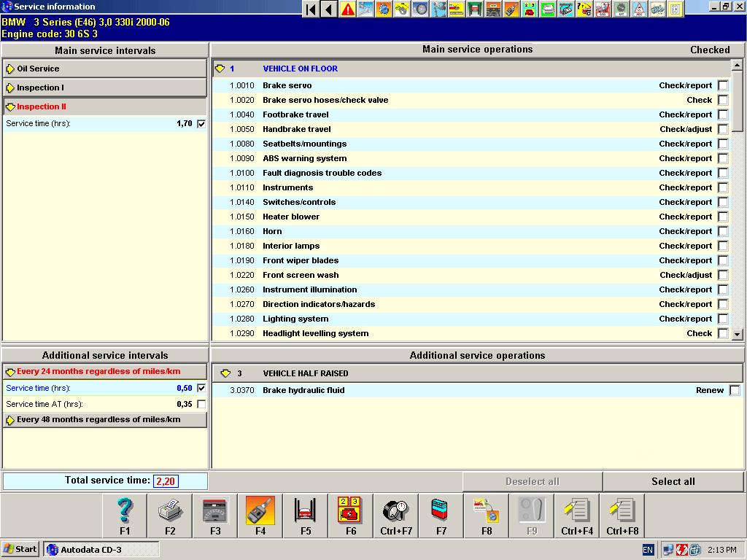Open the Ctrl+F7 tyre pressure gauge icon
This screenshot has height=560, width=747.
click(x=396, y=516)
